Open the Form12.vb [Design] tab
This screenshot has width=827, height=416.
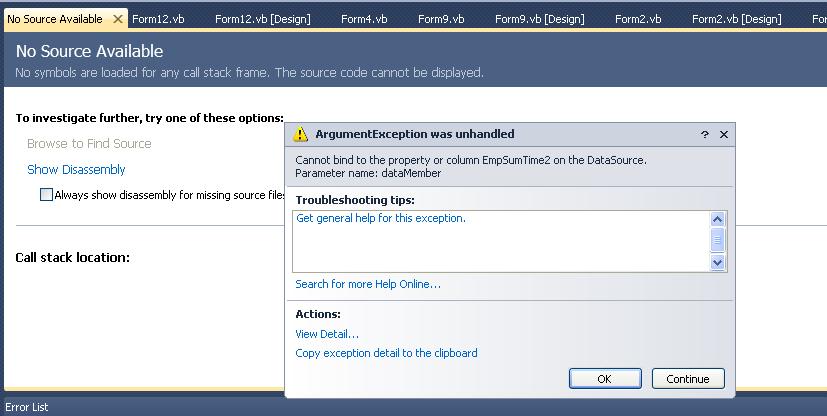[262, 19]
